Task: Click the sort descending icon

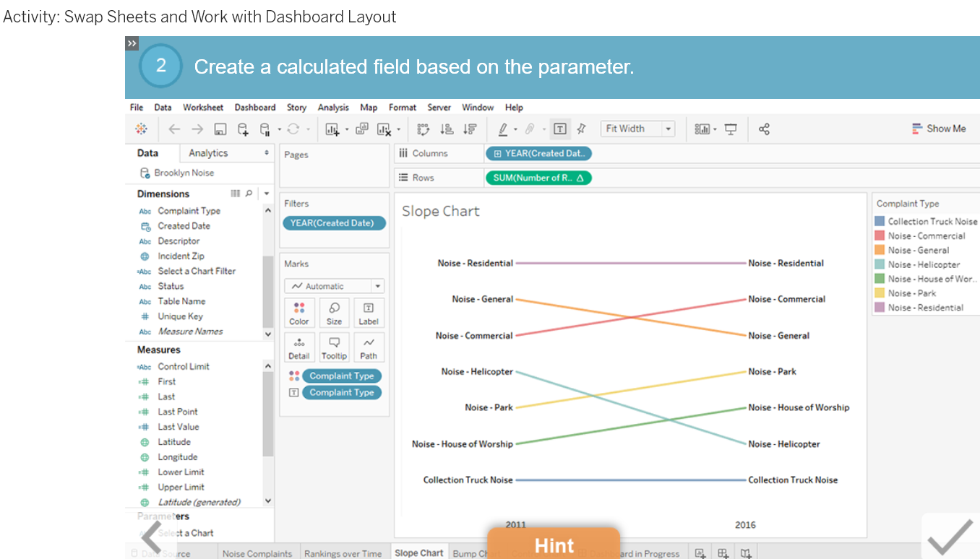Action: click(470, 129)
